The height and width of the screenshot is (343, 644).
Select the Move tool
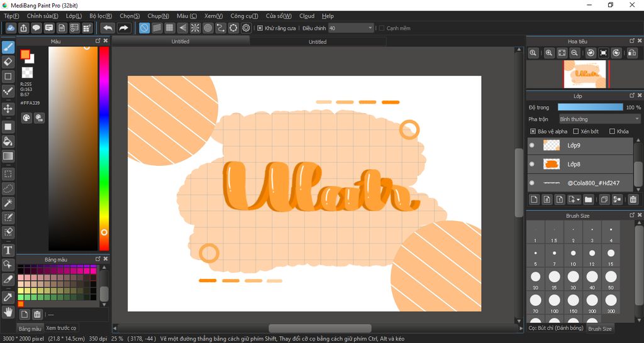(8, 109)
